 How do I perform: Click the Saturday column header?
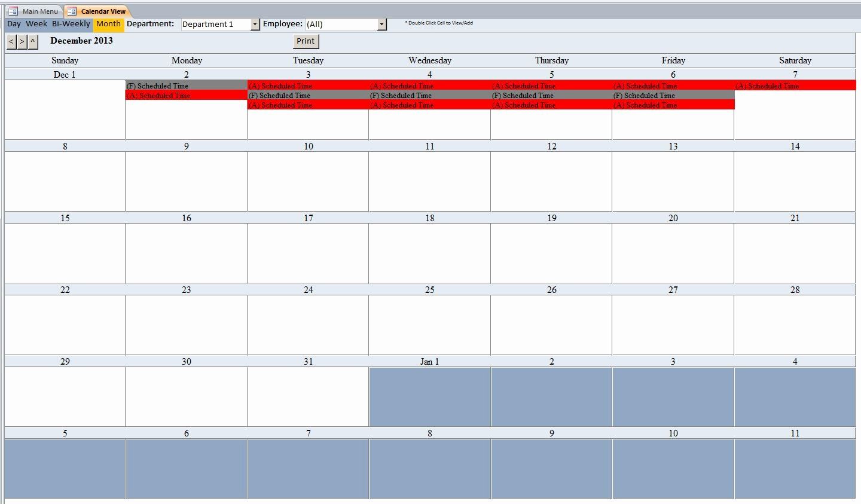tap(795, 60)
